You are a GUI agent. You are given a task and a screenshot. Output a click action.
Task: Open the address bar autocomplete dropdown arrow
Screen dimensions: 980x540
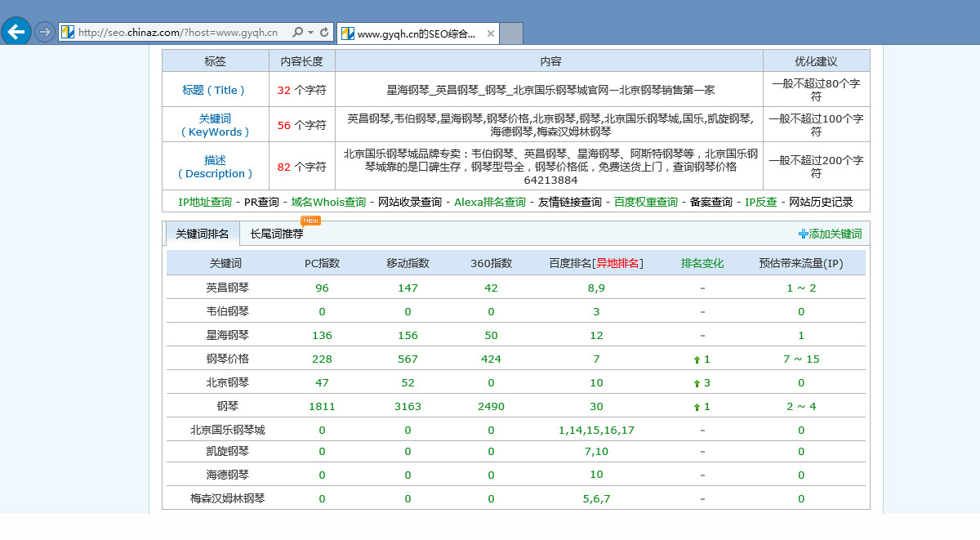point(311,33)
